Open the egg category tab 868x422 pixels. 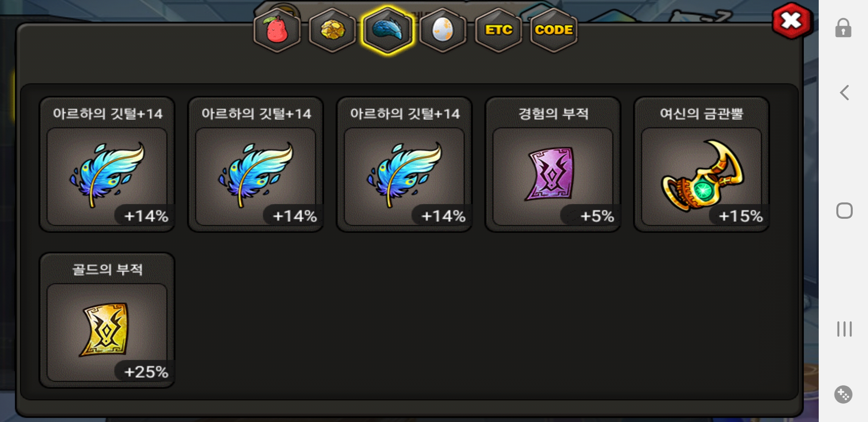443,30
